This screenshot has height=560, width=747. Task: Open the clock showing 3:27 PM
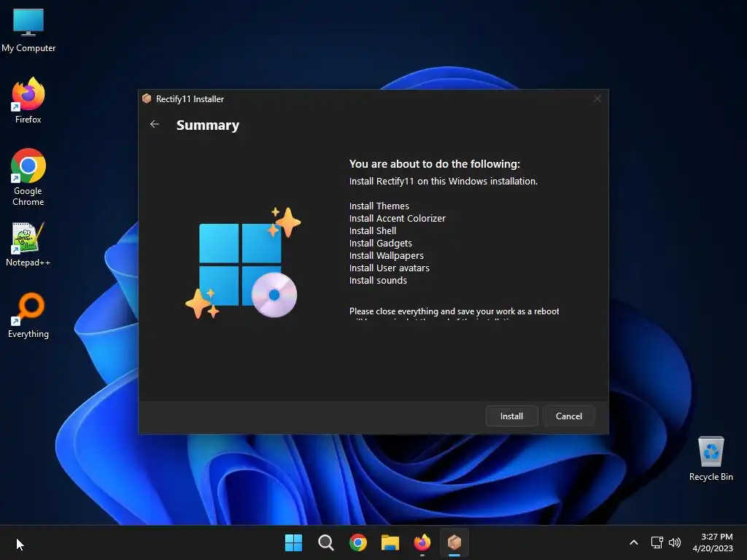713,542
